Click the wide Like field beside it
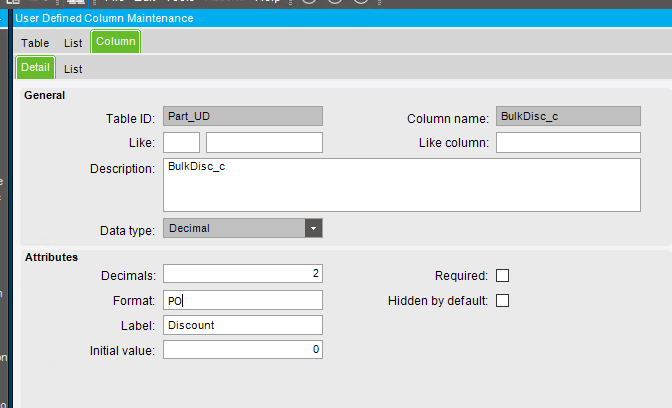Image resolution: width=672 pixels, height=408 pixels. pyautogui.click(x=264, y=142)
